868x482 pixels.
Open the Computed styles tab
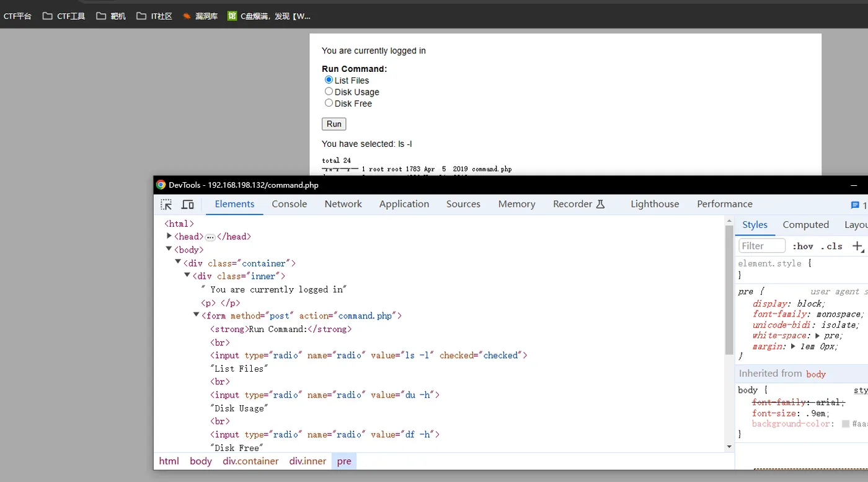(805, 225)
